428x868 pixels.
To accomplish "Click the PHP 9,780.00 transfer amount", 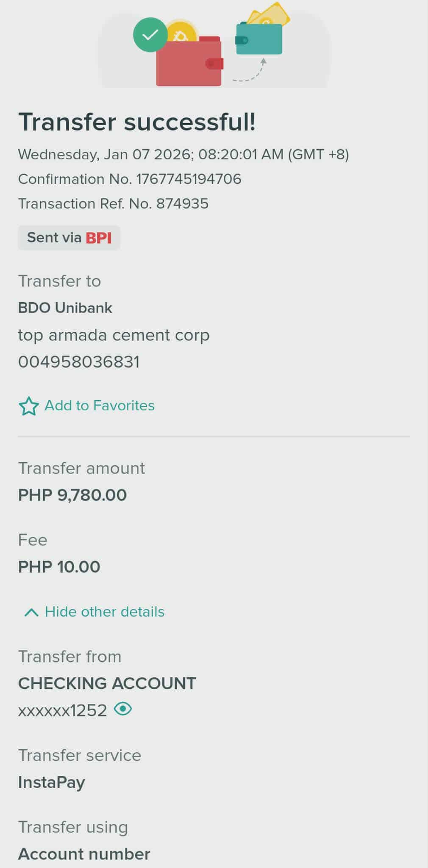I will [x=72, y=495].
